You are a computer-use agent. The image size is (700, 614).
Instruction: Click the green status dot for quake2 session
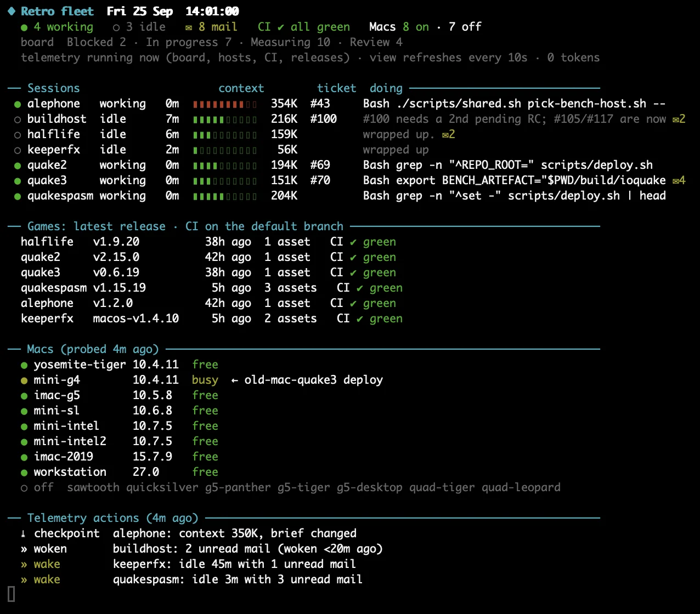pos(18,165)
